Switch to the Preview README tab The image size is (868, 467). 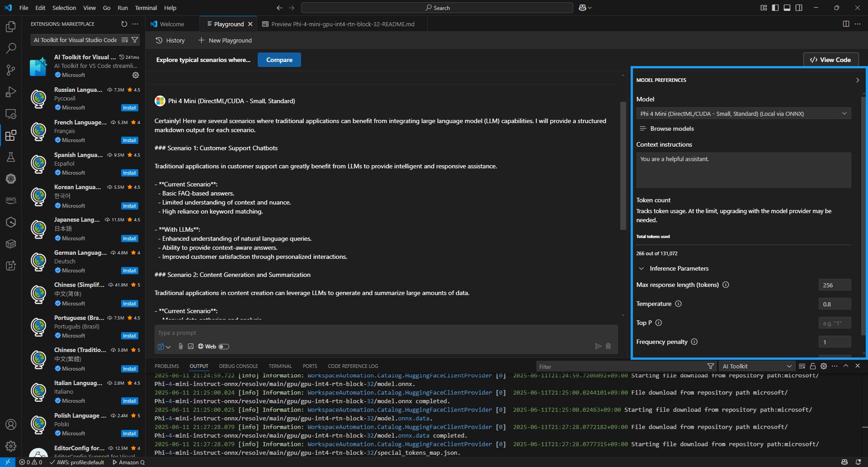point(342,24)
